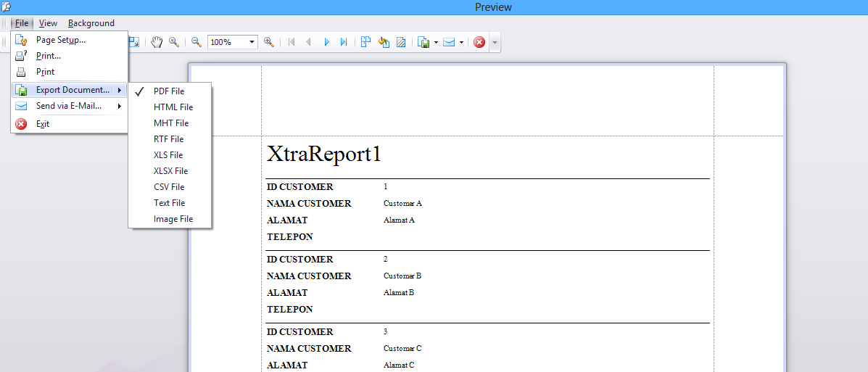The width and height of the screenshot is (868, 372).
Task: Click the Close Preview red toolbar icon
Action: pos(479,42)
